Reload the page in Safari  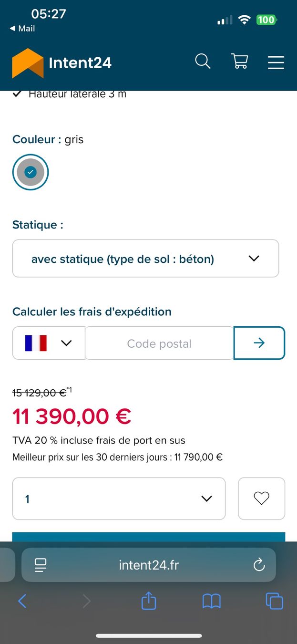click(259, 565)
